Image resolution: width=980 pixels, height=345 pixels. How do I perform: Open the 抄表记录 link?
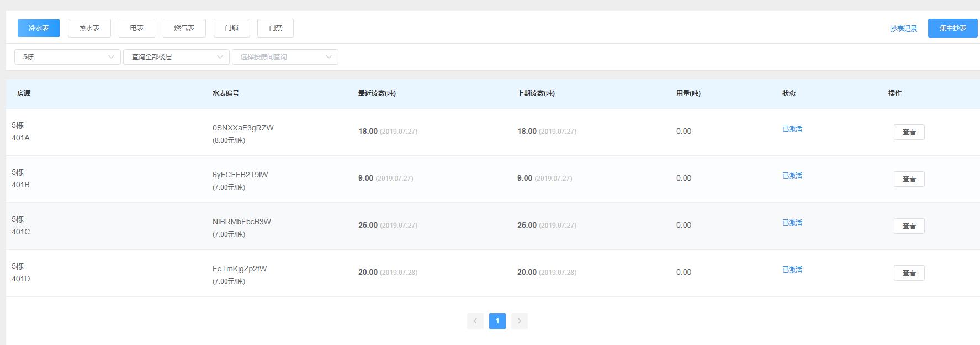coord(903,29)
